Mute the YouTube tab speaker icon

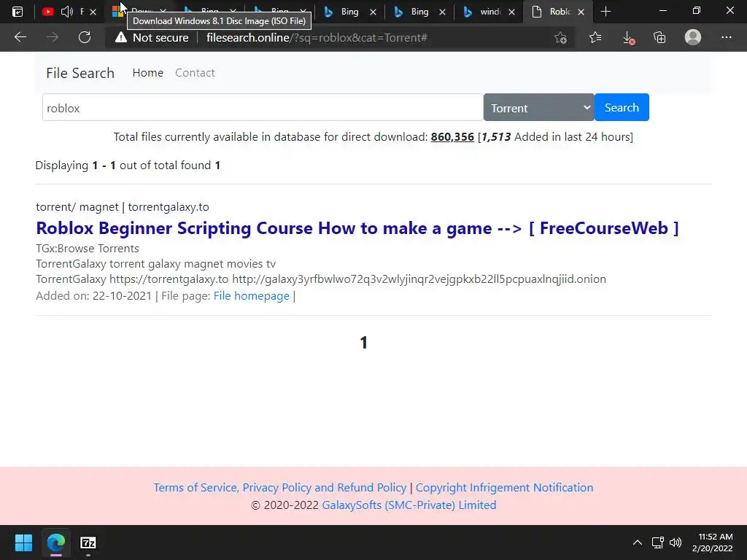pos(67,12)
